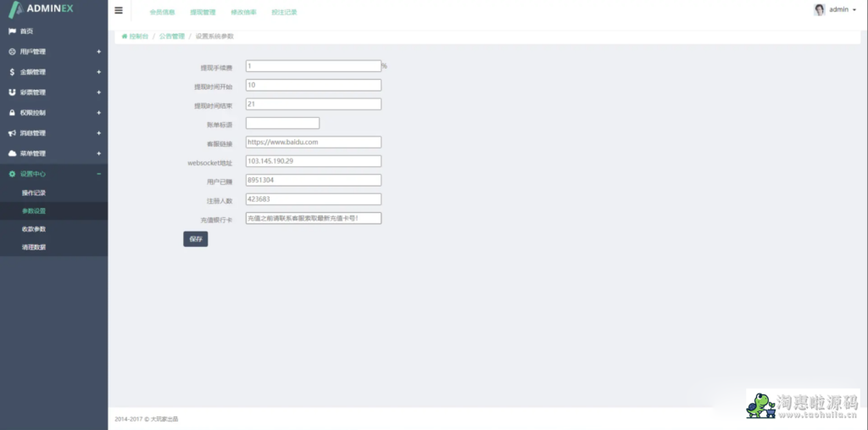Select 操作记录 in the sidebar submenu
The height and width of the screenshot is (430, 868).
(34, 193)
